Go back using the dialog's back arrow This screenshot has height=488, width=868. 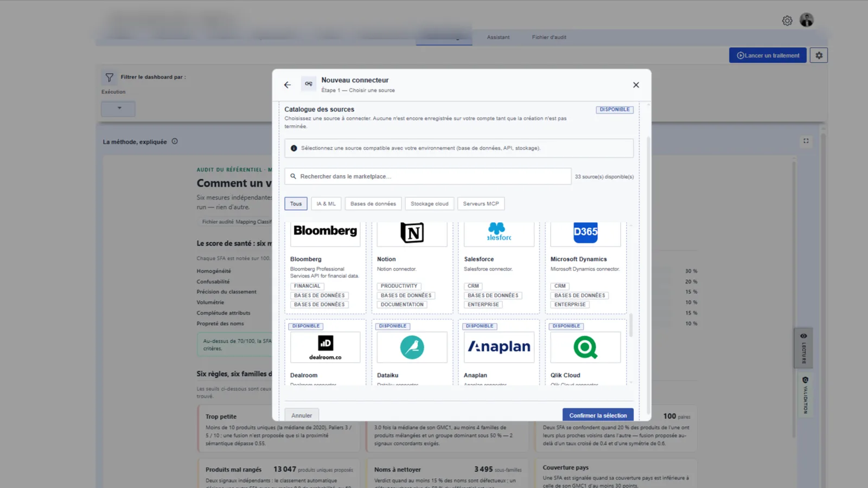pos(288,85)
